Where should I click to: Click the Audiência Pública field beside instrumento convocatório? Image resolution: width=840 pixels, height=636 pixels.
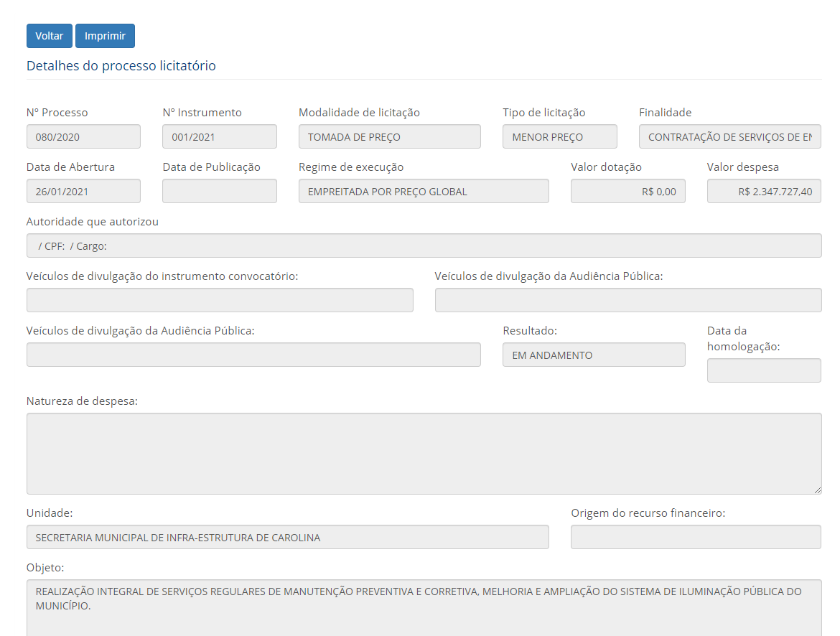point(628,300)
